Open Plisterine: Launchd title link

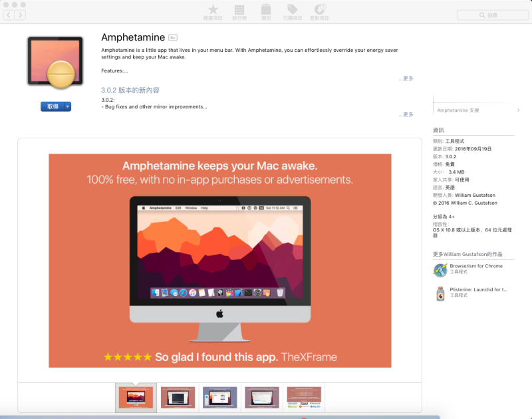[x=478, y=289]
